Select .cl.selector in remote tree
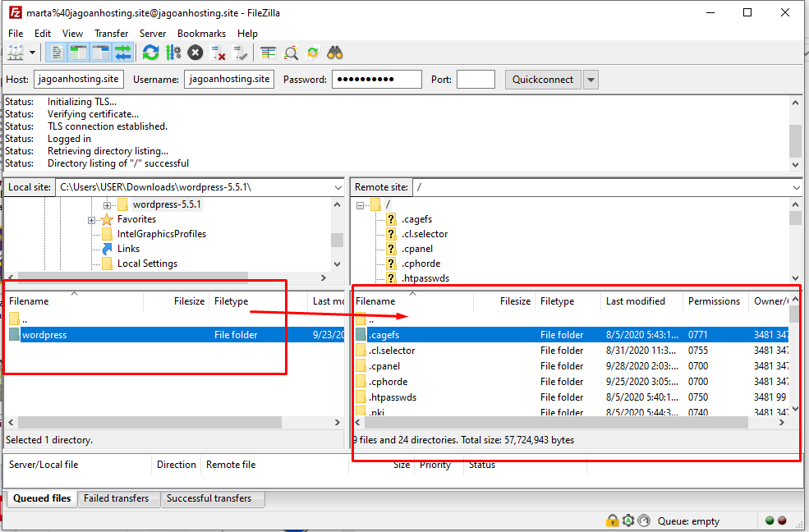809x532 pixels. [424, 234]
